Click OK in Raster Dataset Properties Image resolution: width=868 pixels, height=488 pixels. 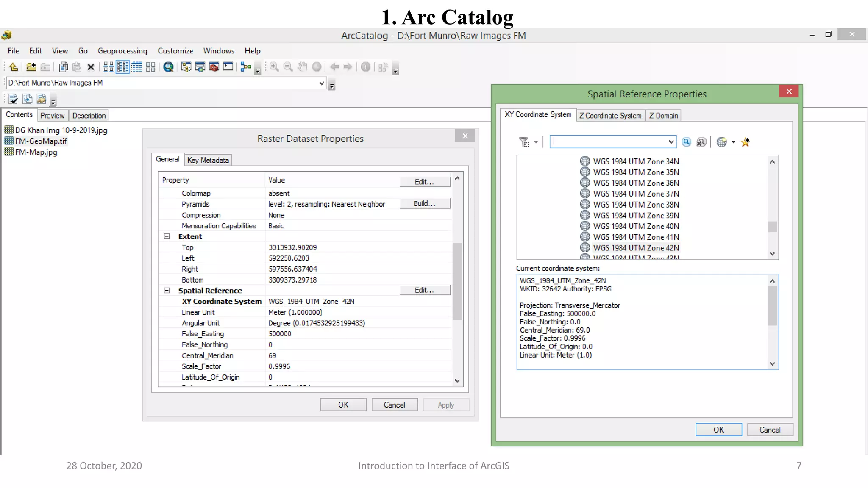click(x=343, y=405)
